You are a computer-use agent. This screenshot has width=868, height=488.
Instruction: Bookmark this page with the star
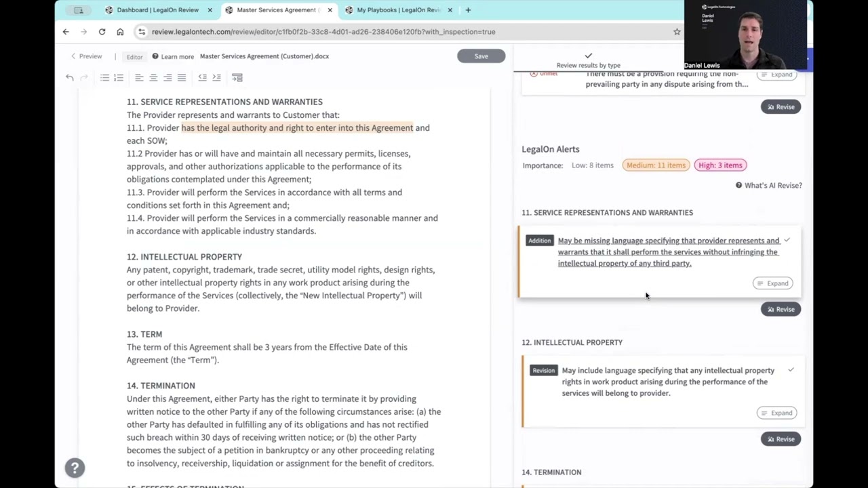coord(677,32)
